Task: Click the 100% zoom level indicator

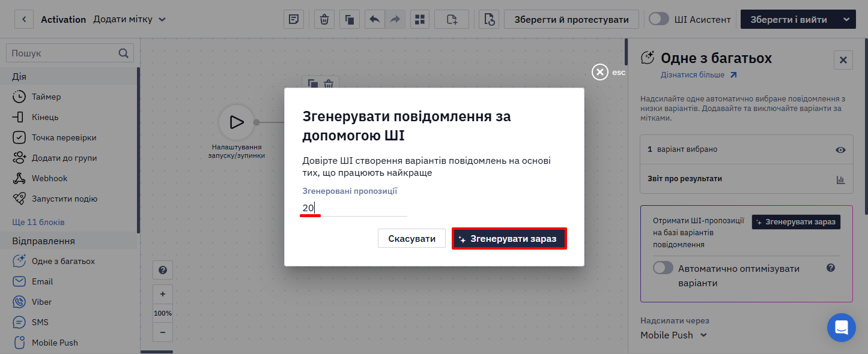Action: (x=163, y=313)
